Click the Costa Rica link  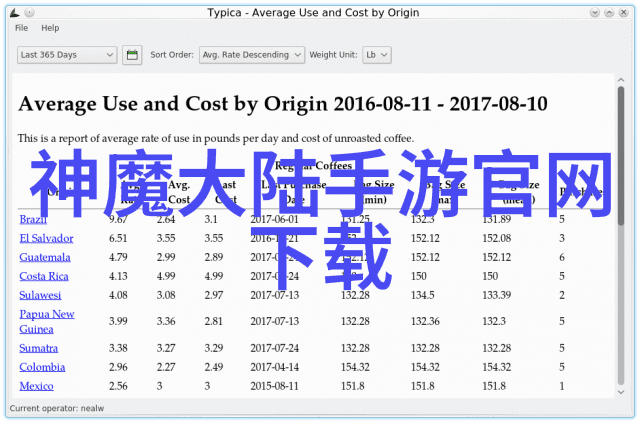43,276
